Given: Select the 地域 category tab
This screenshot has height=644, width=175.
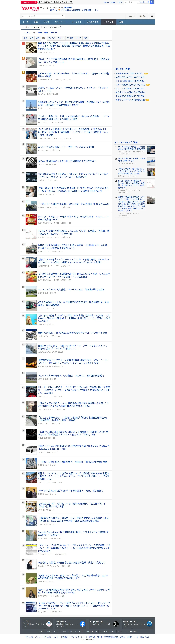Looking at the screenshot, I should coord(85,38).
